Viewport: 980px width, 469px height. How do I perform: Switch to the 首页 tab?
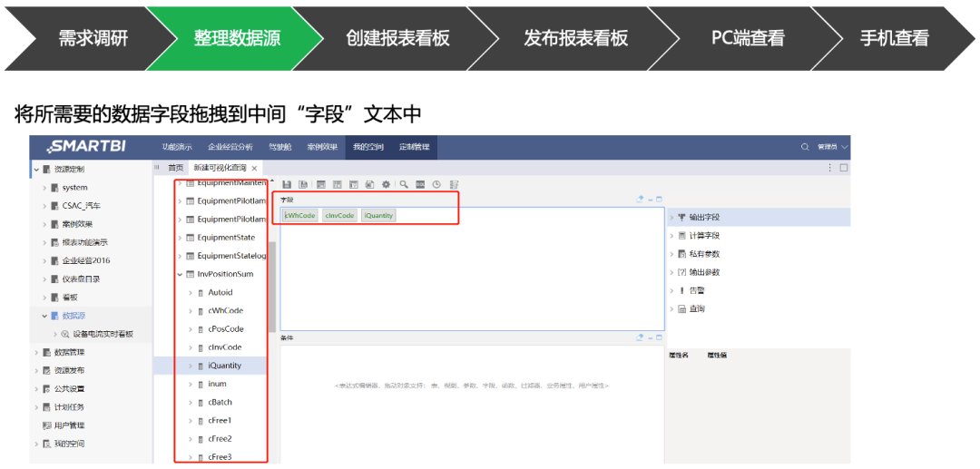coord(176,168)
